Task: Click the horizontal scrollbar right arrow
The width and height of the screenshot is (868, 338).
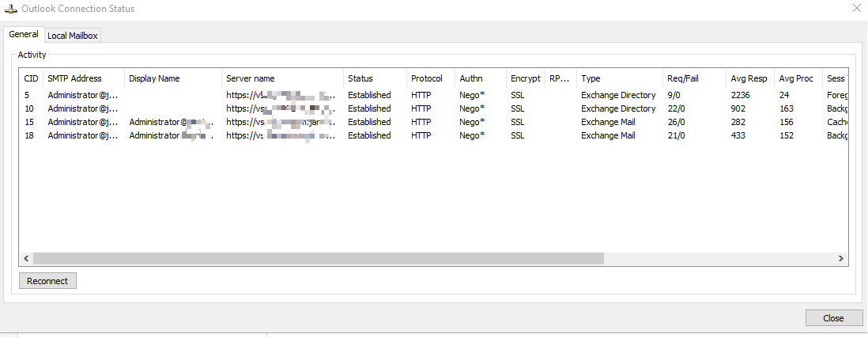Action: coord(841,259)
